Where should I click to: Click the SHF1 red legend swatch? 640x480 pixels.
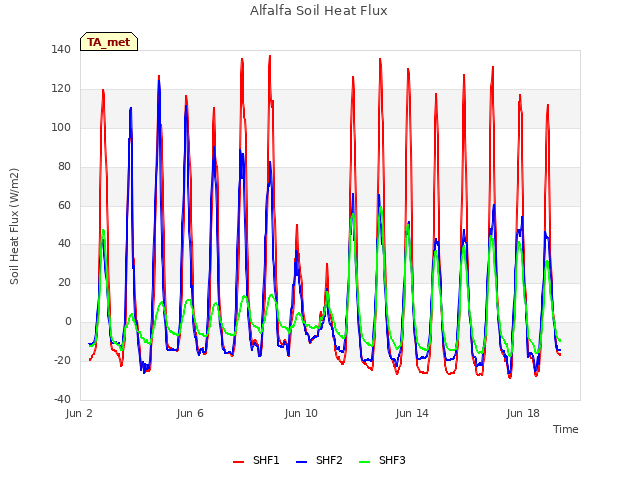(x=238, y=462)
